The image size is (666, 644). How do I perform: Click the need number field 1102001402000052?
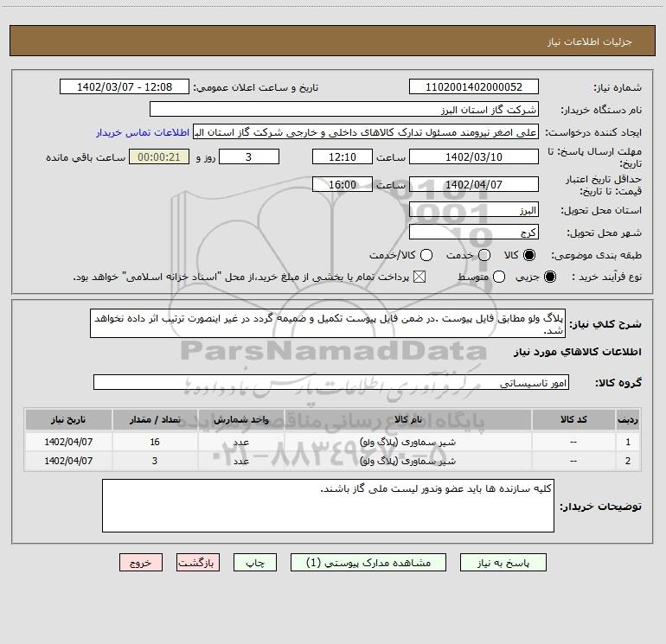474,86
